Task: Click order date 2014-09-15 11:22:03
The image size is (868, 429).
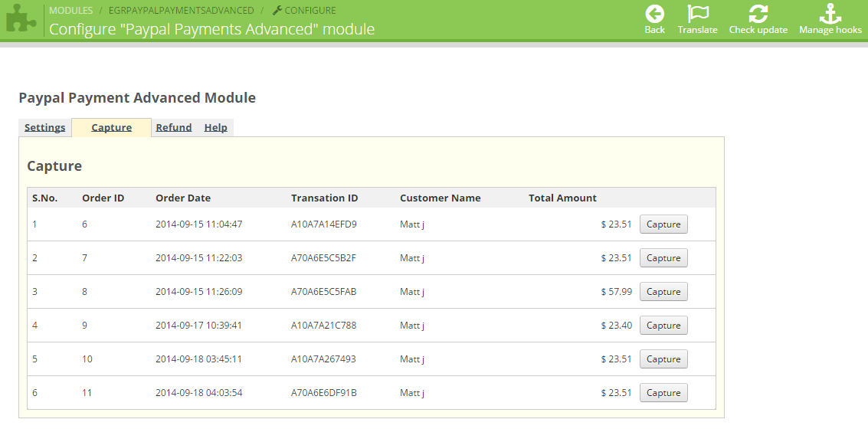Action: tap(198, 258)
